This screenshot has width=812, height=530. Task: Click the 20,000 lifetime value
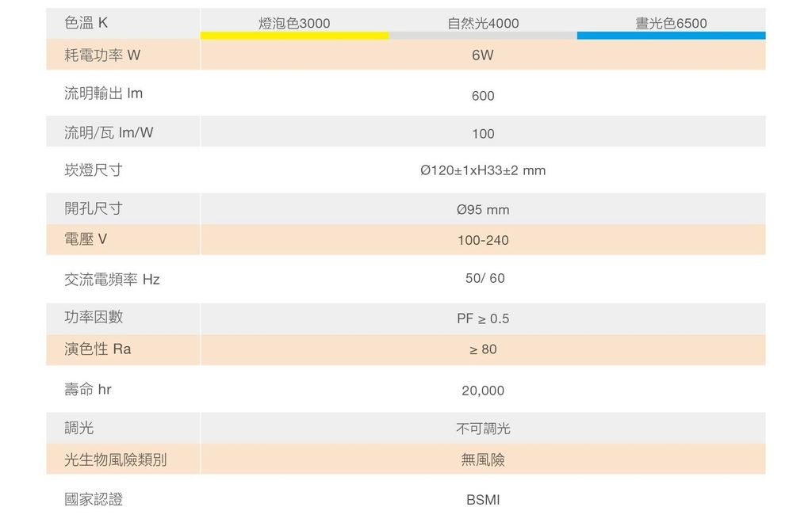(483, 391)
